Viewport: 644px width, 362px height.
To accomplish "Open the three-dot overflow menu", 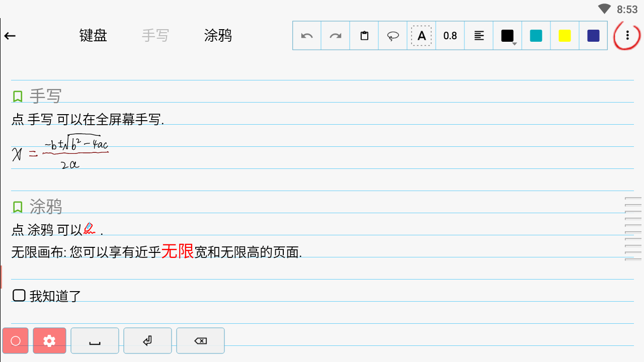I will click(x=627, y=36).
